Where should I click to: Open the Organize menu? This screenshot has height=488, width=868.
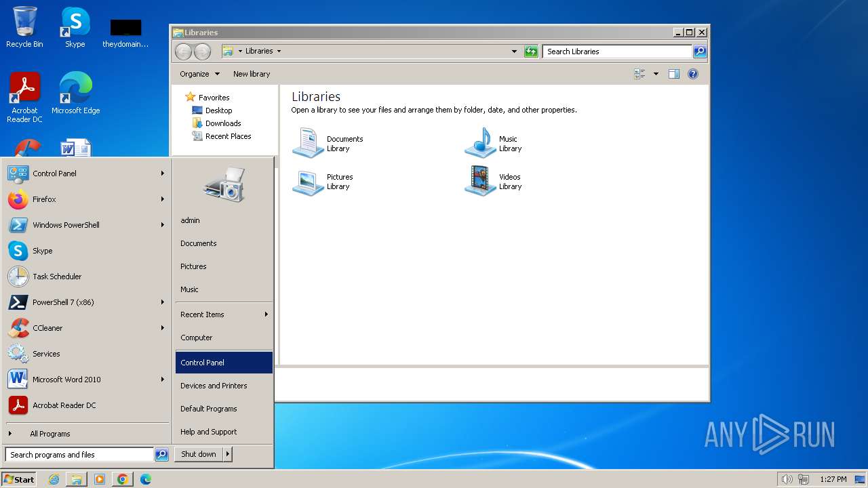[199, 74]
